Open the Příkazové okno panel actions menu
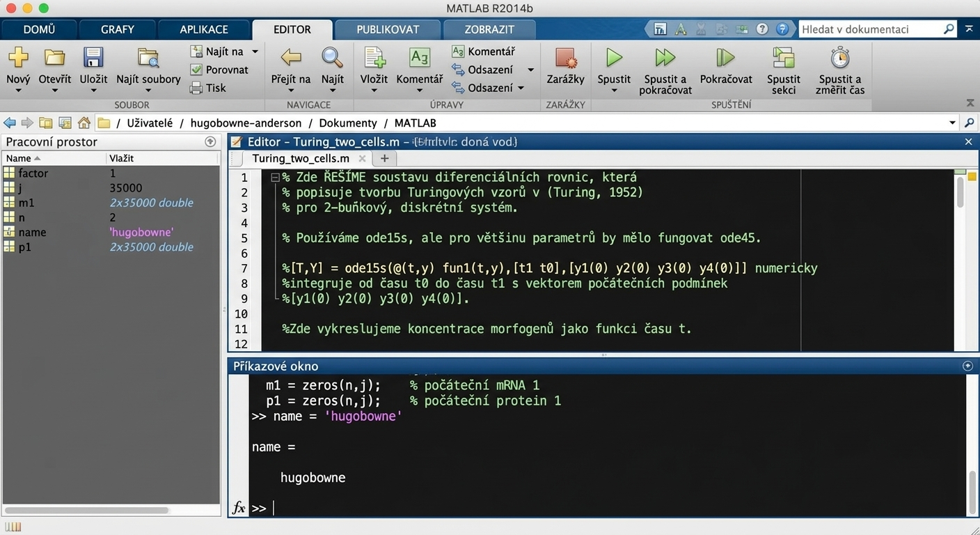 tap(967, 366)
